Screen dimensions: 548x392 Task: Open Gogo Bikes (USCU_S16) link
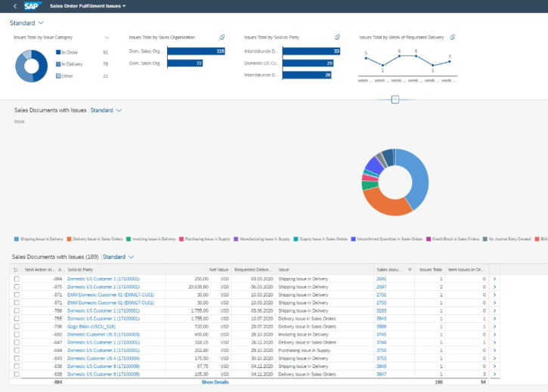(91, 326)
